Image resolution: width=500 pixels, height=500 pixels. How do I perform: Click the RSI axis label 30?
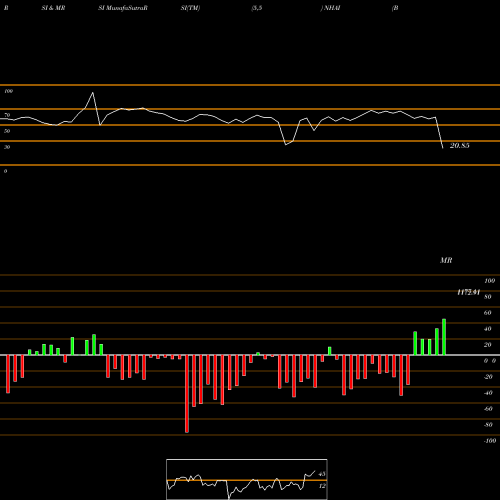(7, 147)
